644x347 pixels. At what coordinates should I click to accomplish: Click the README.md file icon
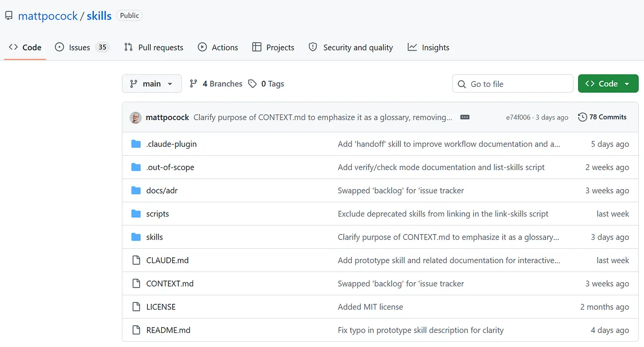tap(136, 330)
